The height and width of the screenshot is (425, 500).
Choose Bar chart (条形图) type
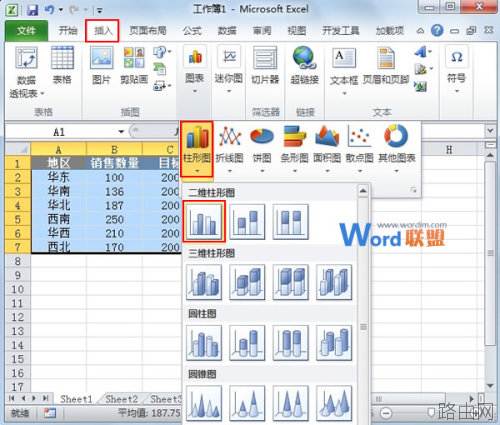(294, 149)
